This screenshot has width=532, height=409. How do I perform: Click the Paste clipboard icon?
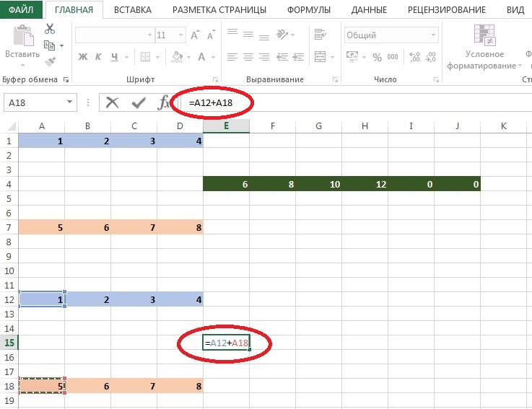[22, 39]
